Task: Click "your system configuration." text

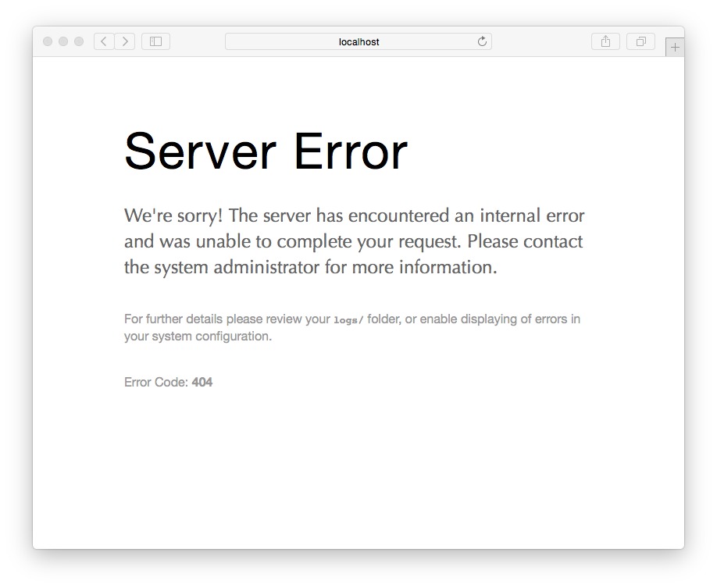Action: pos(198,337)
